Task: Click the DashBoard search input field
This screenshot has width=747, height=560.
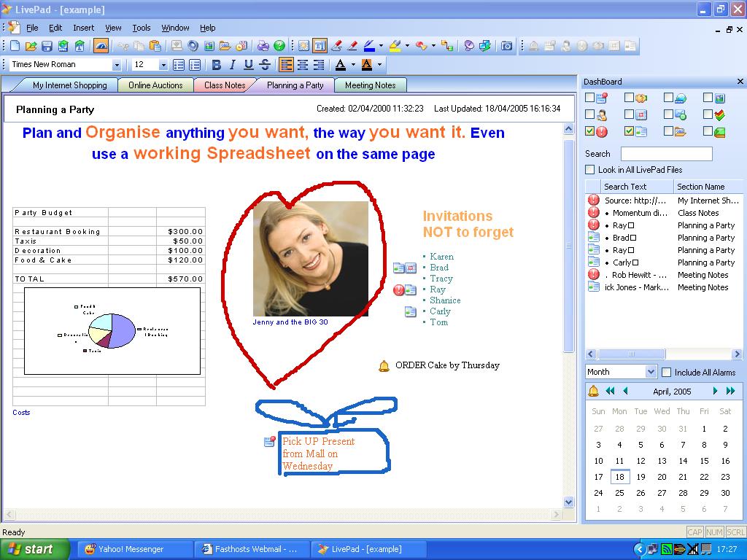Action: 666,154
